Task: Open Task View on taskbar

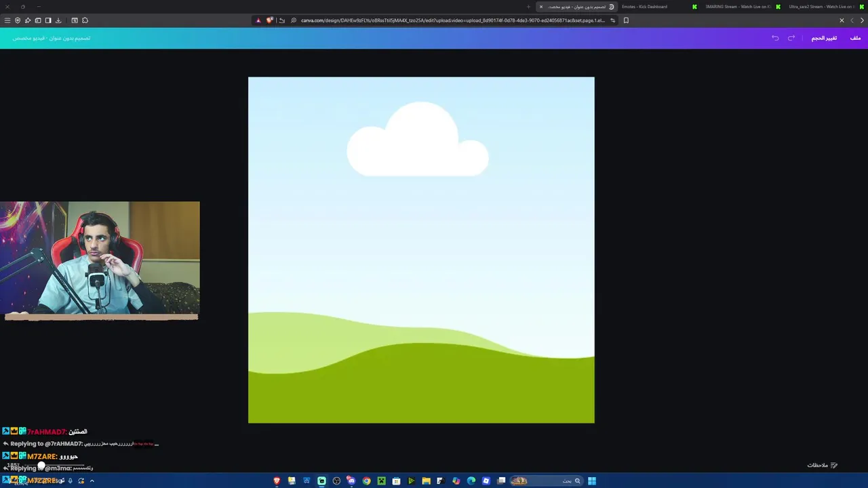Action: coord(502,481)
